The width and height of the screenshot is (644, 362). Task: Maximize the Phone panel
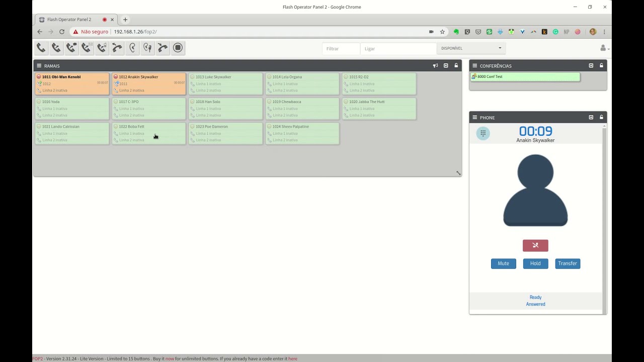point(591,118)
